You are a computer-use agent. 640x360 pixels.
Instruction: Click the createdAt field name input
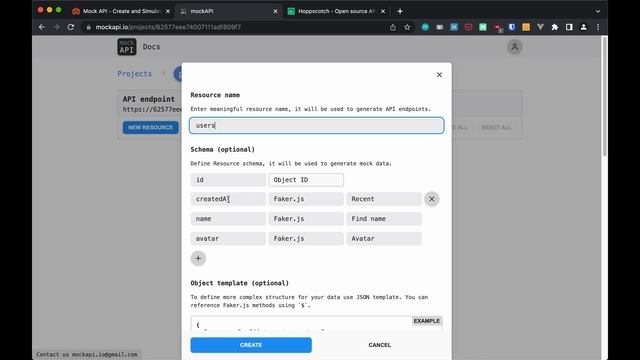(228, 199)
